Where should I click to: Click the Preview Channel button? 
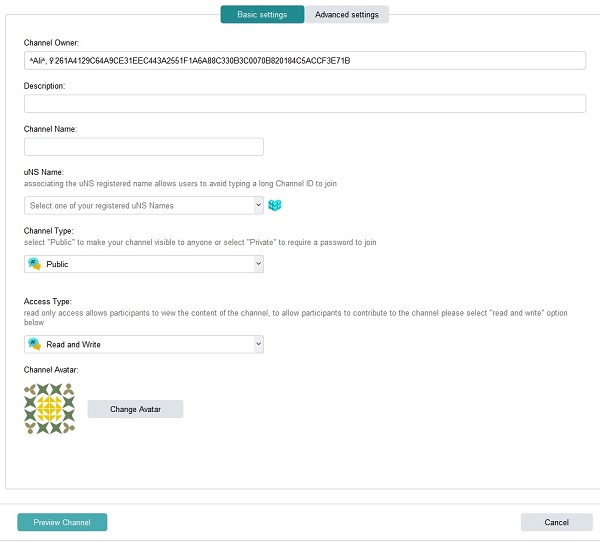62,522
